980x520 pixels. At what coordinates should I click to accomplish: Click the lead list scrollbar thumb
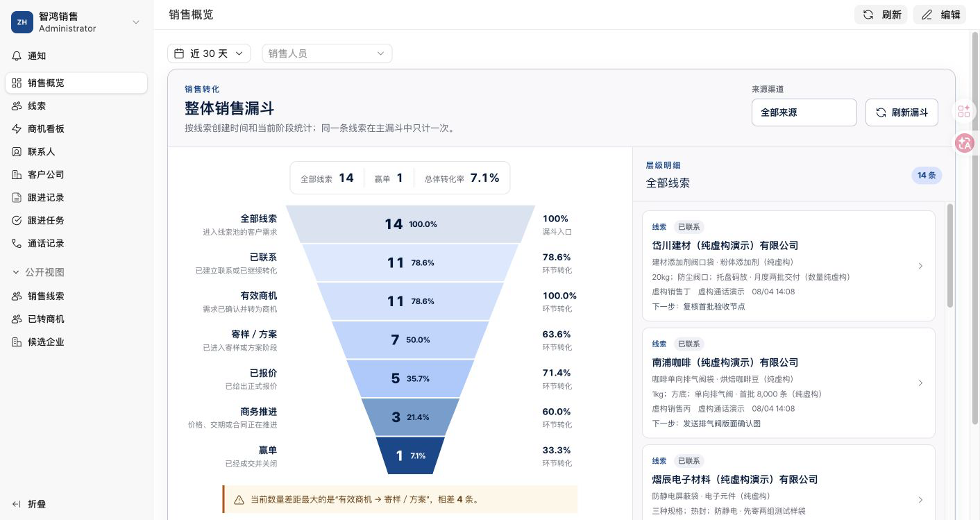[950, 255]
